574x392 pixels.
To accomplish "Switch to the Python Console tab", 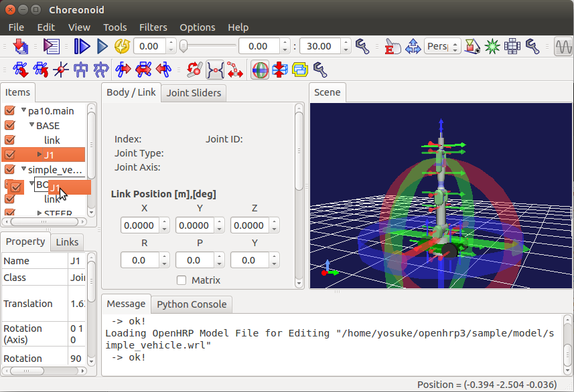I will (x=192, y=304).
